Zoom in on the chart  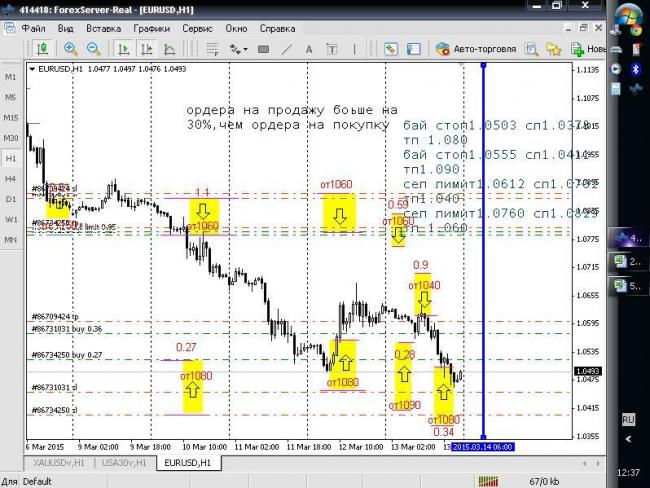[x=70, y=49]
